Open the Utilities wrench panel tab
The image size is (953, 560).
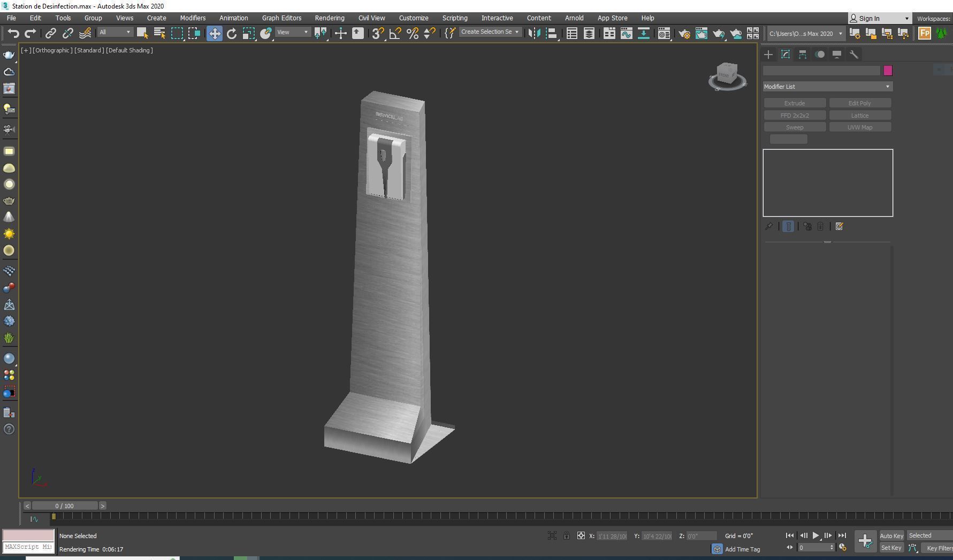(854, 55)
